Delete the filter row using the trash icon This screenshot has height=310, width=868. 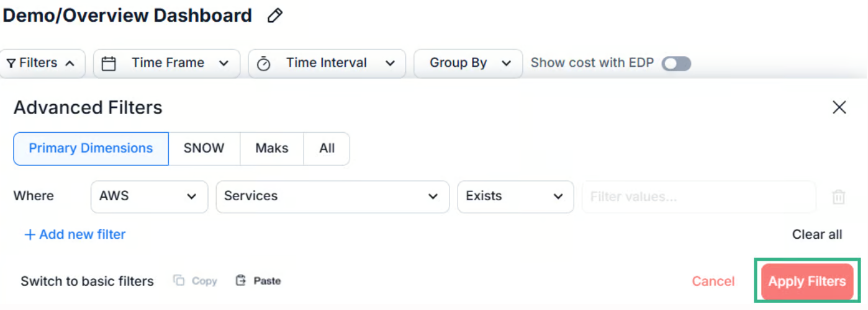coord(838,197)
